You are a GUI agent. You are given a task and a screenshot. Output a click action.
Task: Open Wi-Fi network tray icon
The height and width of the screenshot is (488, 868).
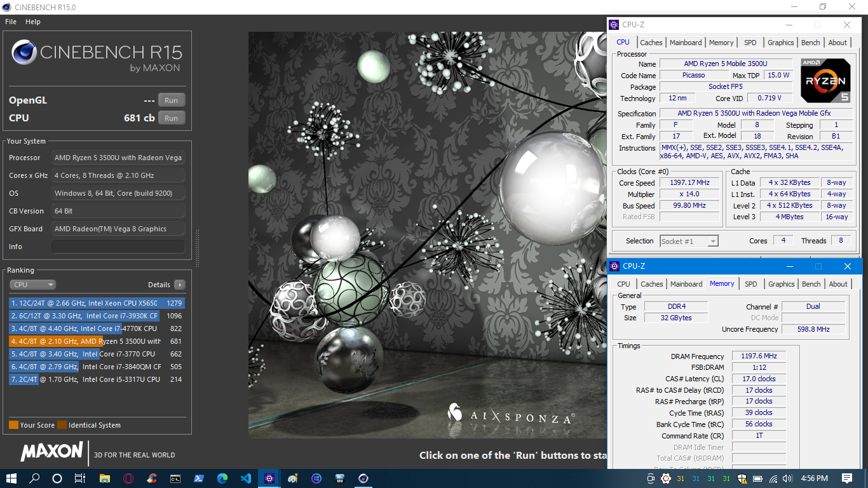pyautogui.click(x=773, y=478)
